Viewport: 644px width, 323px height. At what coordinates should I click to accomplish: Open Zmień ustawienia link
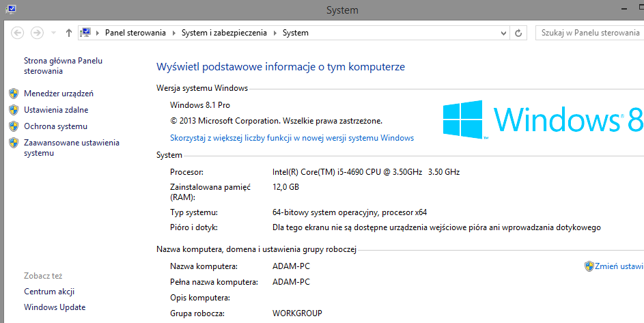coord(619,266)
